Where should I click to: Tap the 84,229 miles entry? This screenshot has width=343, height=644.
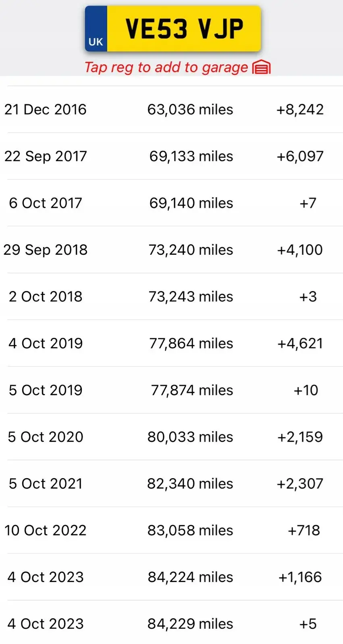click(x=190, y=623)
